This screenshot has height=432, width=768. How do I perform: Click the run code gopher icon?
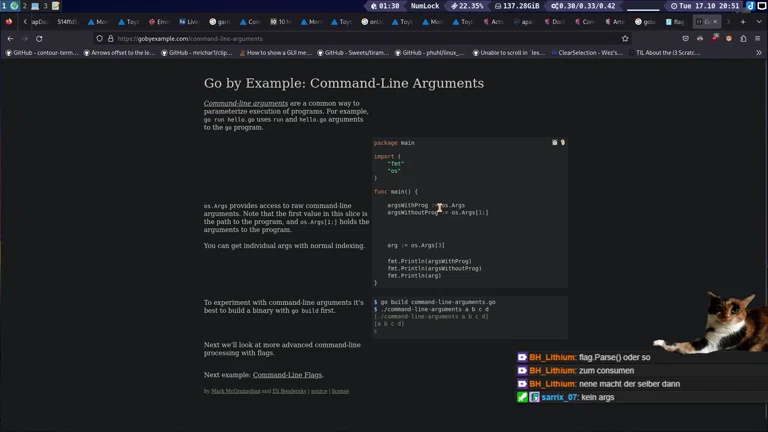point(563,143)
